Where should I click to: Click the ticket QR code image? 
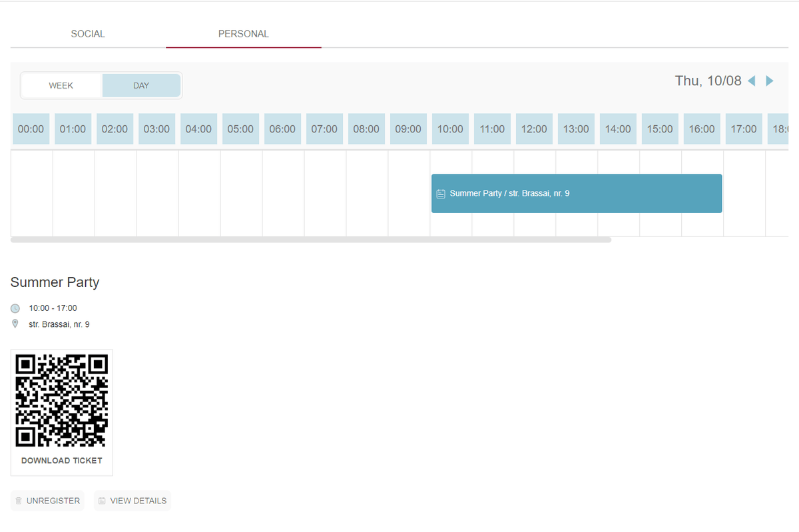click(62, 401)
